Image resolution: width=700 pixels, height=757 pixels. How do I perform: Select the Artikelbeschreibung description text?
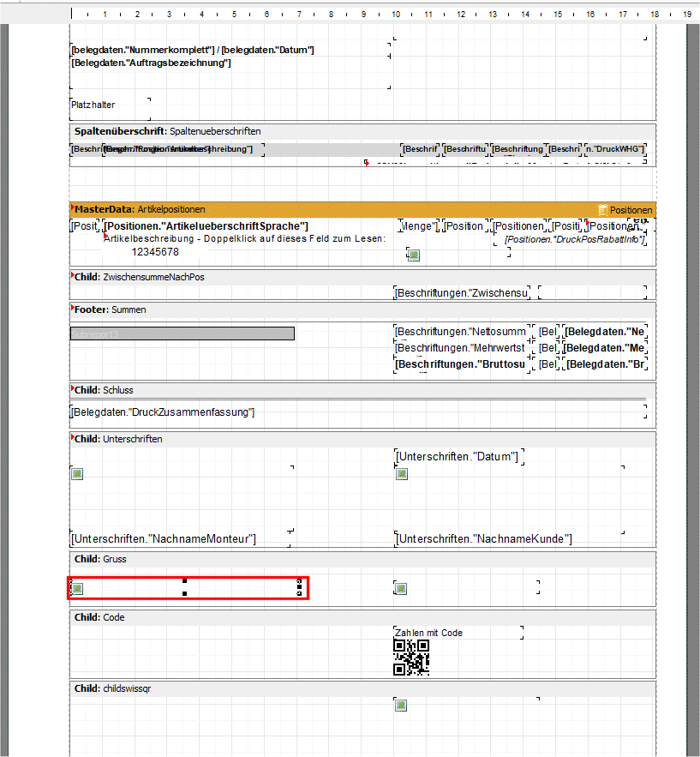point(244,238)
